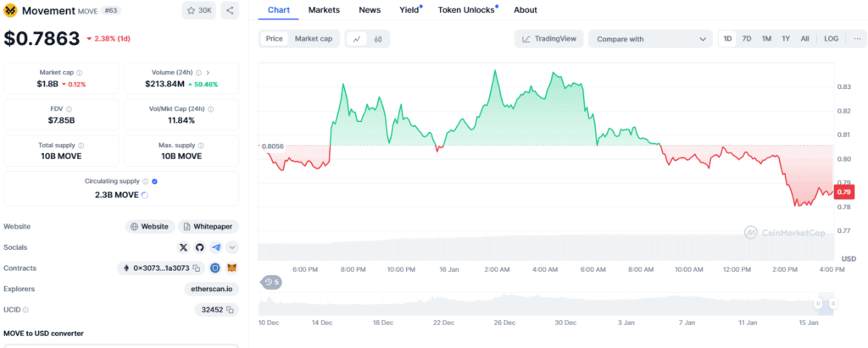Show Max. supply info icon
The height and width of the screenshot is (348, 868).
coord(201,146)
